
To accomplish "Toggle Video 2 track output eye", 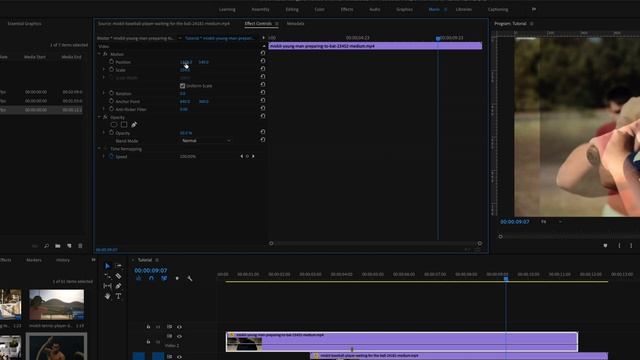I will pyautogui.click(x=179, y=336).
